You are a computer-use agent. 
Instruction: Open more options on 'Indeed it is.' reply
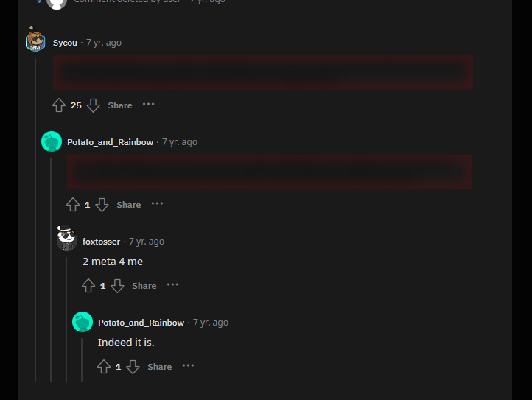[x=189, y=366]
